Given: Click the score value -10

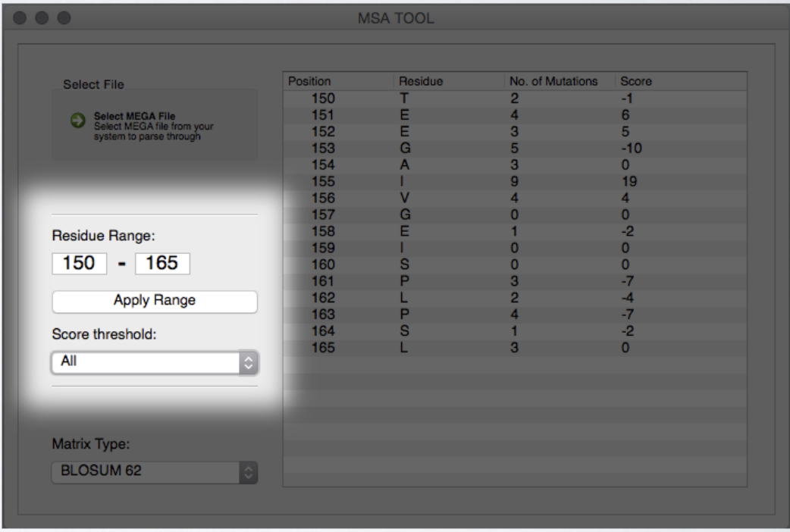Looking at the screenshot, I should (x=632, y=149).
